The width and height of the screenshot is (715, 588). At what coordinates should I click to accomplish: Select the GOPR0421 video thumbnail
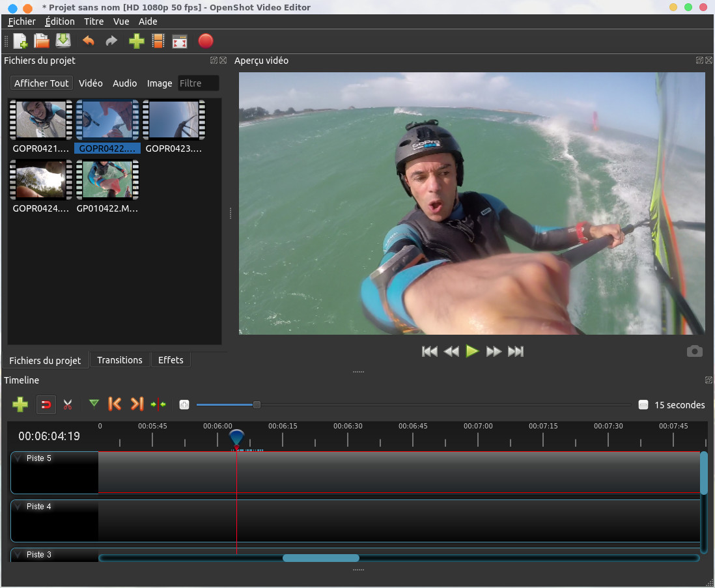(x=40, y=120)
